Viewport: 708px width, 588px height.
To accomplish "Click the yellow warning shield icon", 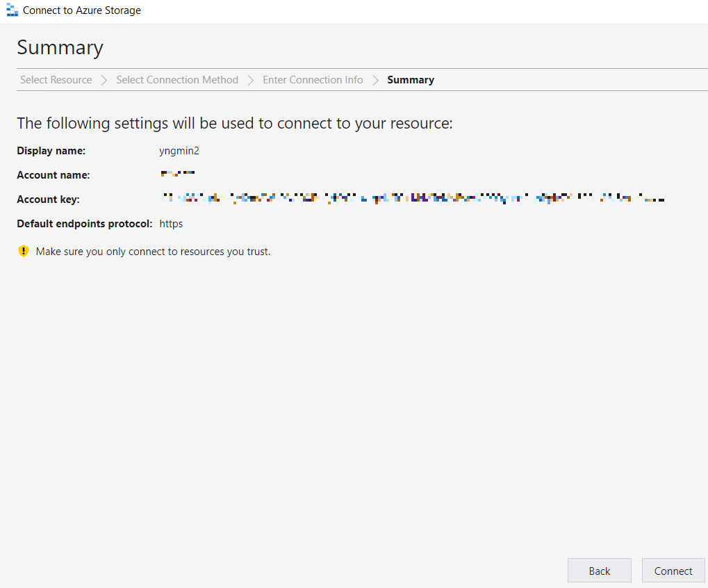I will [24, 251].
